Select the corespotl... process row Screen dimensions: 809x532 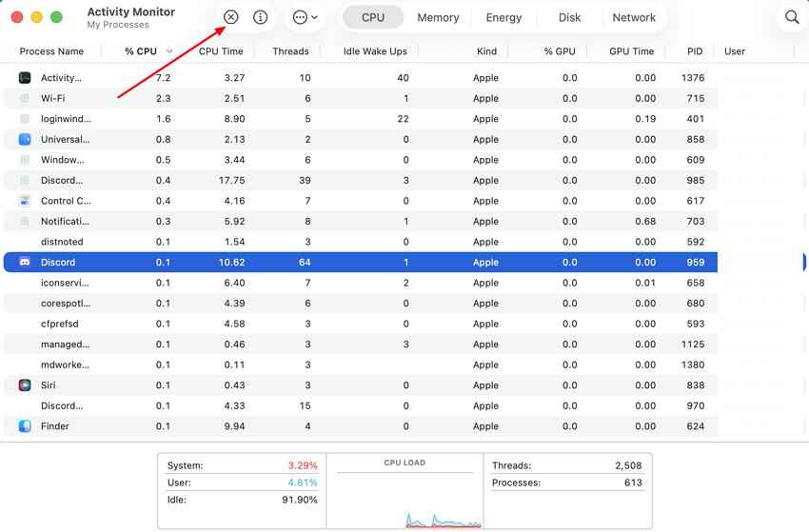pos(360,304)
